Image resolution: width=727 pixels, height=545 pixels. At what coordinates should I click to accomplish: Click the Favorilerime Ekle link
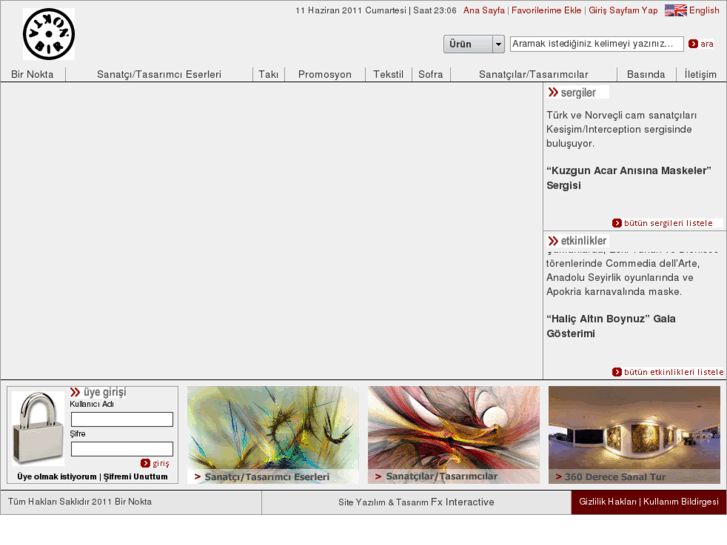pos(546,10)
